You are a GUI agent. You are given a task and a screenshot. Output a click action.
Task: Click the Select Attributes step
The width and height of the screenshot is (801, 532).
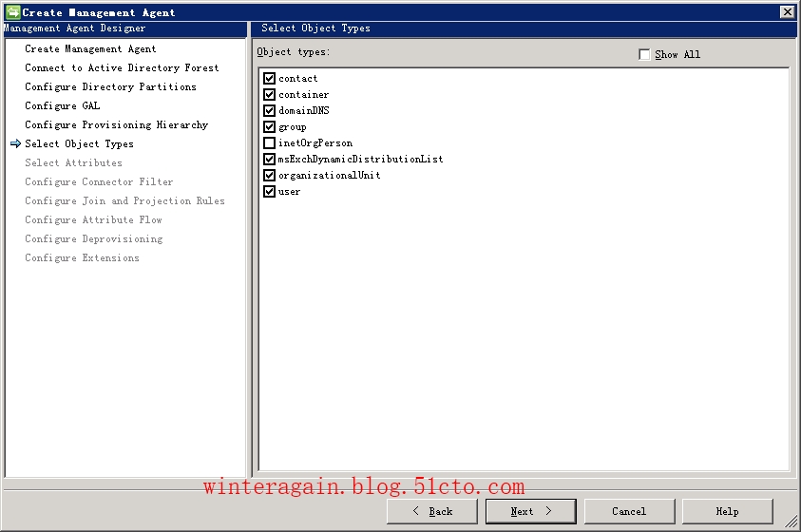tap(73, 162)
